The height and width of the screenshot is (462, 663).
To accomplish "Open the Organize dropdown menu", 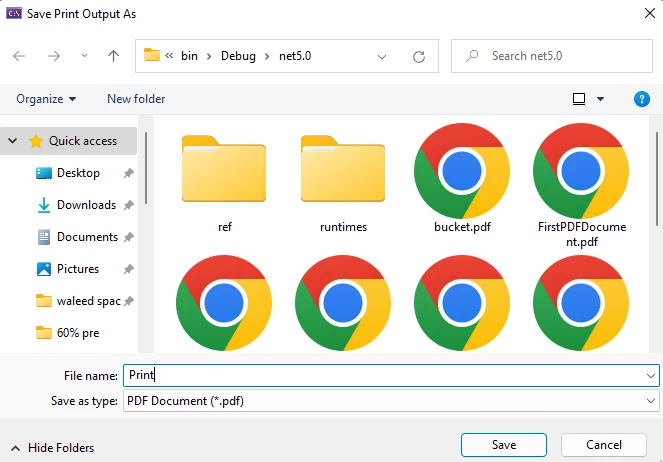I will (46, 99).
